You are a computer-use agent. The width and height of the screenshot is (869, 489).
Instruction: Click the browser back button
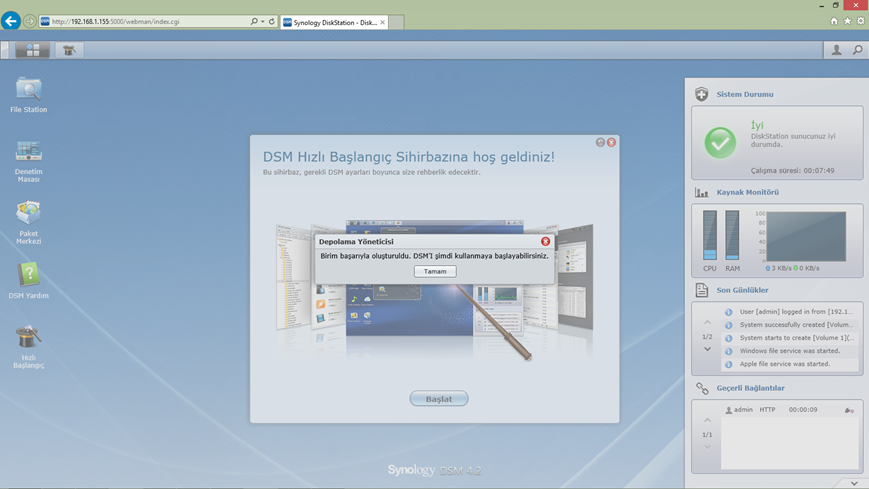[x=11, y=21]
